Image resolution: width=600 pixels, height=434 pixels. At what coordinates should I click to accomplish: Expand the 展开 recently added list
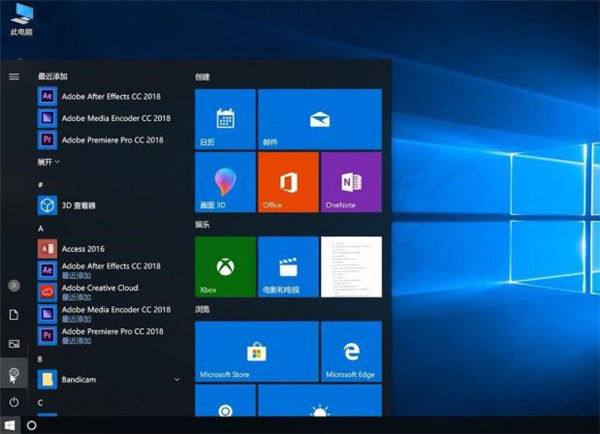click(49, 161)
